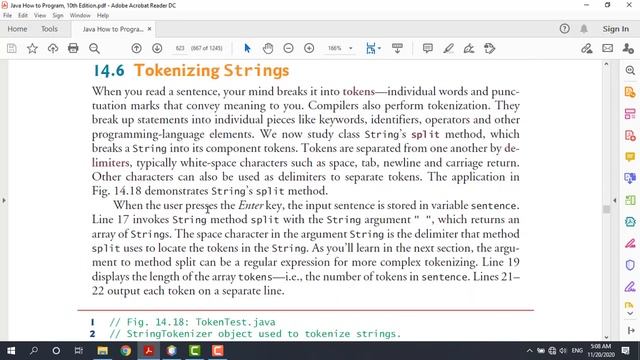Click the scrollbar down arrow
The image size is (640, 360).
pos(606,337)
